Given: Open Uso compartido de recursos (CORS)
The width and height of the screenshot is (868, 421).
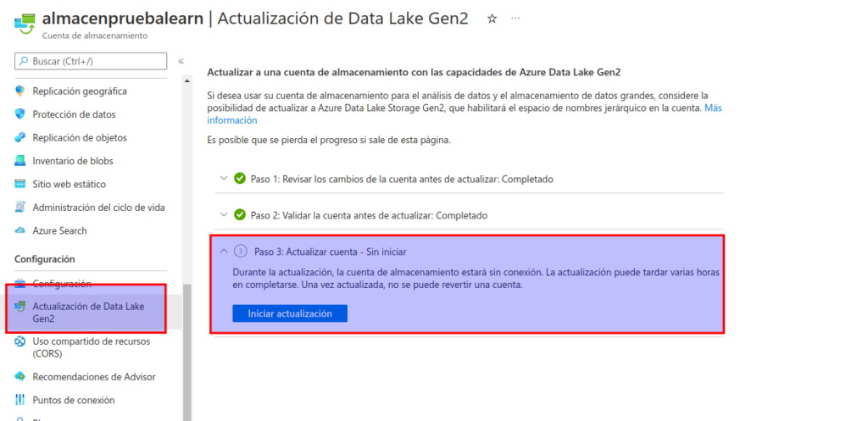Looking at the screenshot, I should coord(92,347).
